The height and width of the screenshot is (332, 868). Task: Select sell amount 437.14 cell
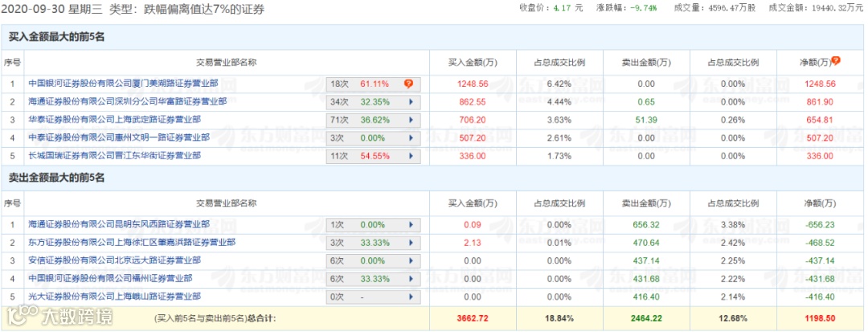[x=646, y=261]
